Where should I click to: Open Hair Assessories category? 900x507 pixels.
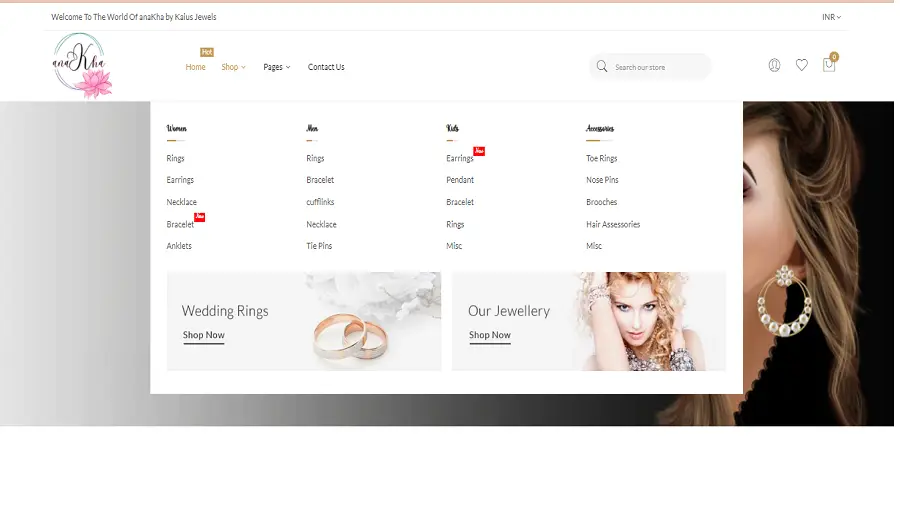click(613, 224)
